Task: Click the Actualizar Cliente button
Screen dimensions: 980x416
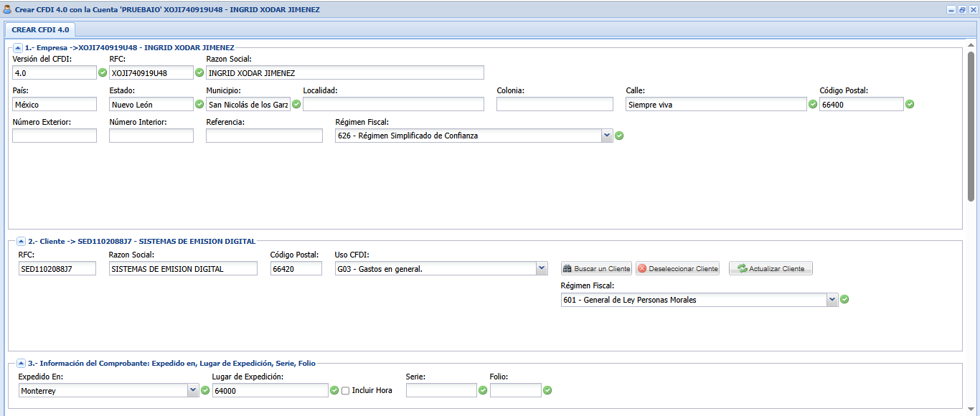Action: (x=771, y=269)
